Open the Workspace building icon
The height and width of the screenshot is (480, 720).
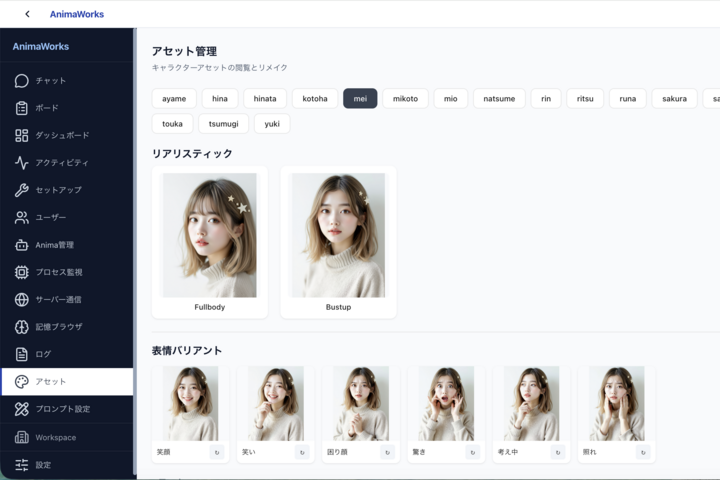[x=22, y=437]
